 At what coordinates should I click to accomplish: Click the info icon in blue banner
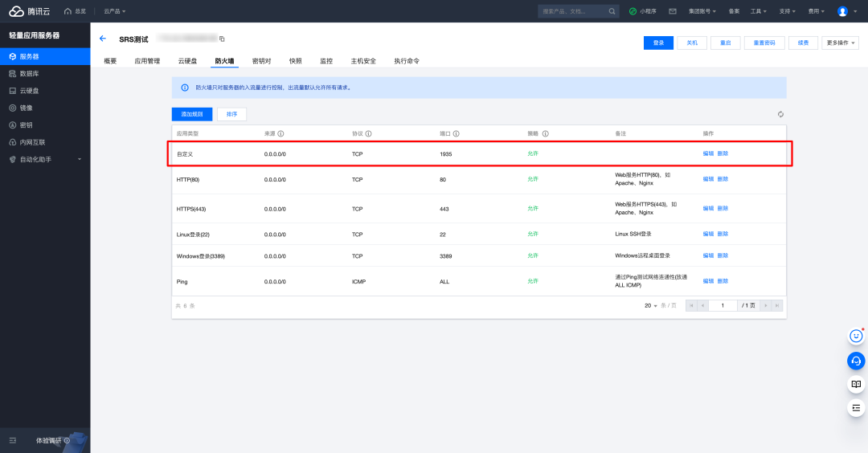(x=185, y=88)
